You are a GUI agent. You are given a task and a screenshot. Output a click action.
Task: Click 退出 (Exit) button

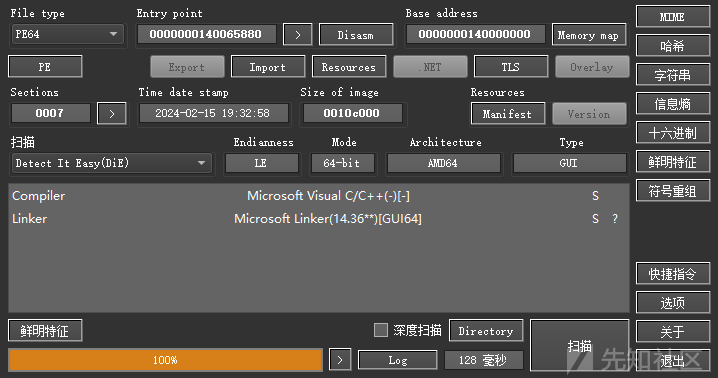pos(673,361)
